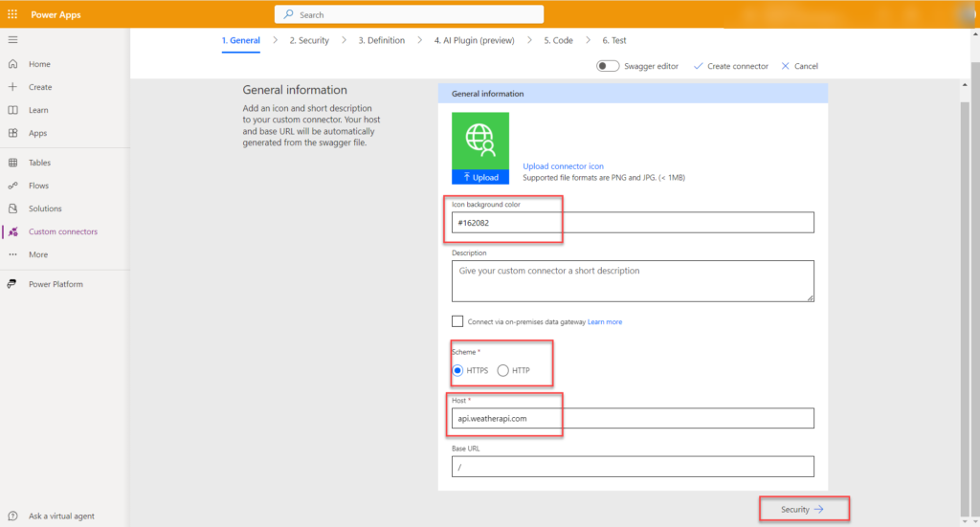Open the Flows icon in sidebar
The width and height of the screenshot is (980, 527).
[x=12, y=186]
